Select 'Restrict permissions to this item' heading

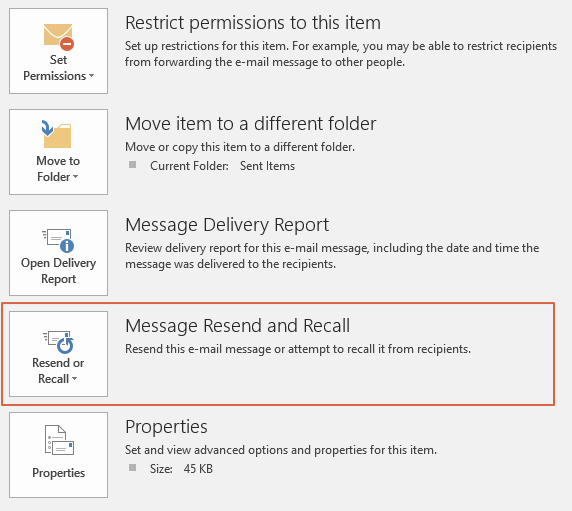click(253, 23)
